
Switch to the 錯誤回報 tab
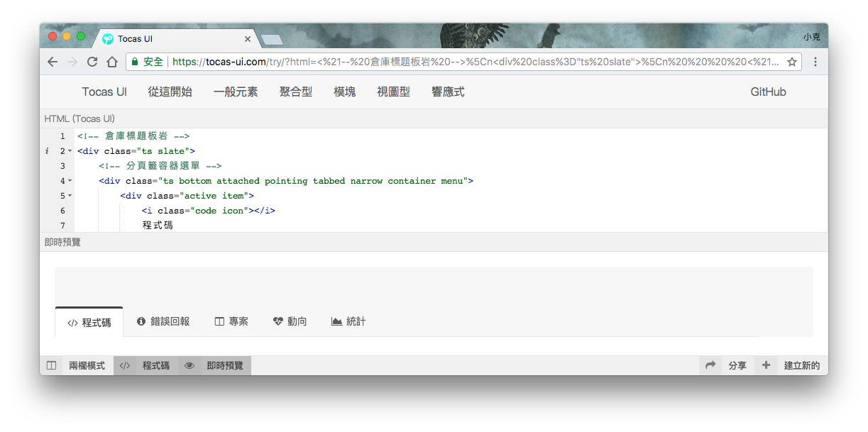pyautogui.click(x=163, y=321)
